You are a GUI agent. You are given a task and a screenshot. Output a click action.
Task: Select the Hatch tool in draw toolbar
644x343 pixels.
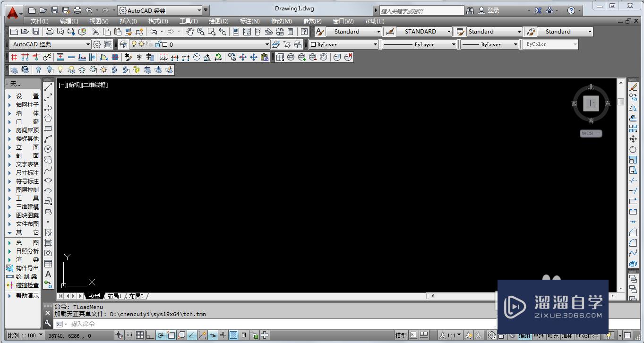pos(48,232)
